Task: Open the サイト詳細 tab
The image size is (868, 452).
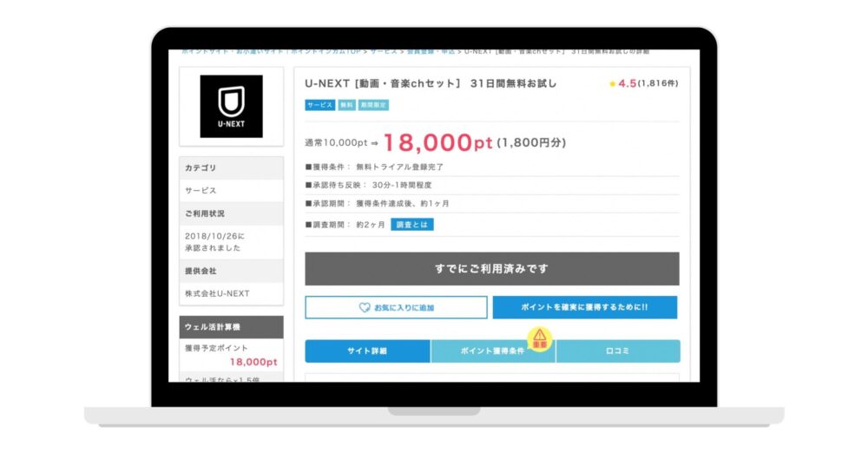Action: tap(367, 351)
